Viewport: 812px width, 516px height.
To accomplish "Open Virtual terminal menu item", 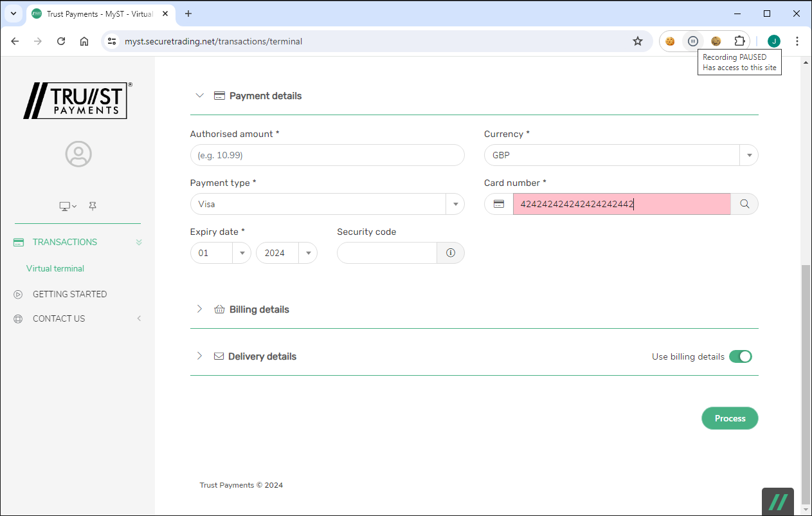I will (x=55, y=268).
